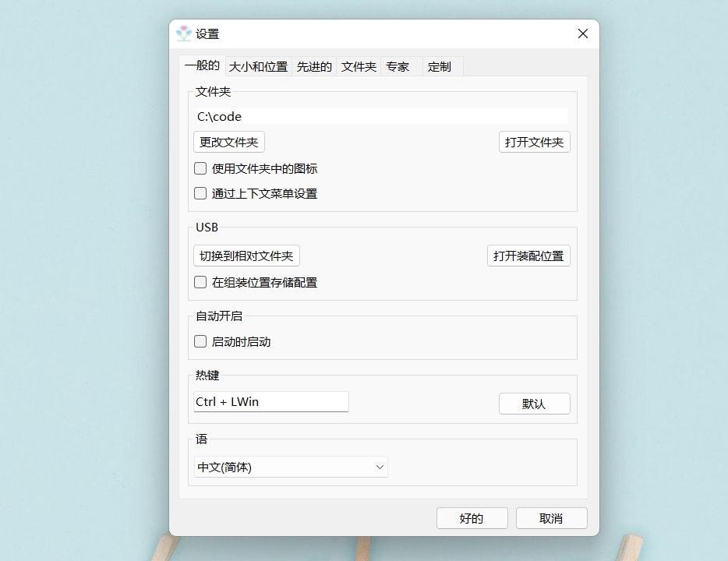728x561 pixels.
Task: Check 在组装位置存储配置 option
Action: tap(200, 282)
